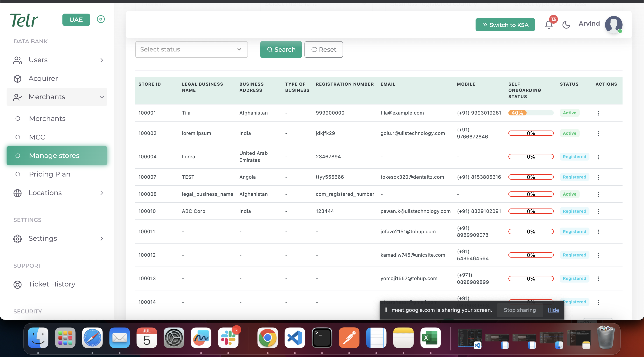Image resolution: width=644 pixels, height=357 pixels.
Task: Launch Postman from the dock
Action: pos(349,338)
